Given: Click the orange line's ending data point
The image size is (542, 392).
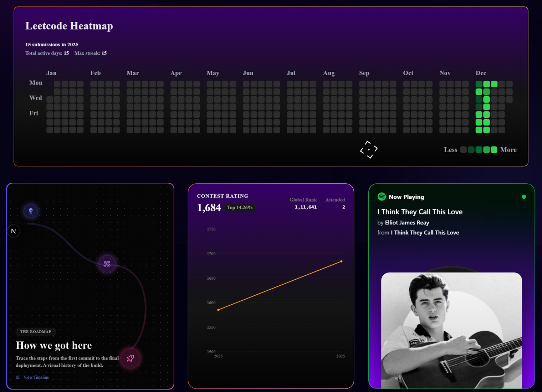Looking at the screenshot, I should click(341, 261).
